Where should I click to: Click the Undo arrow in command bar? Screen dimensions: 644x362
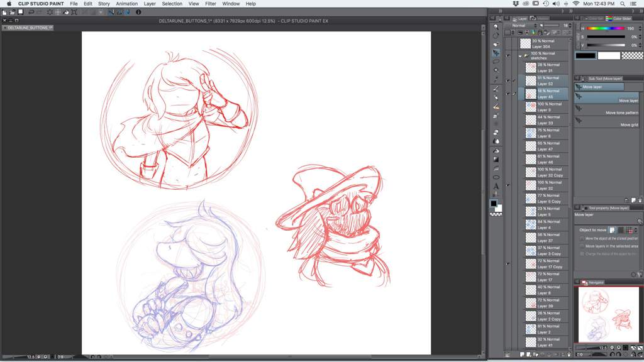coord(31,13)
